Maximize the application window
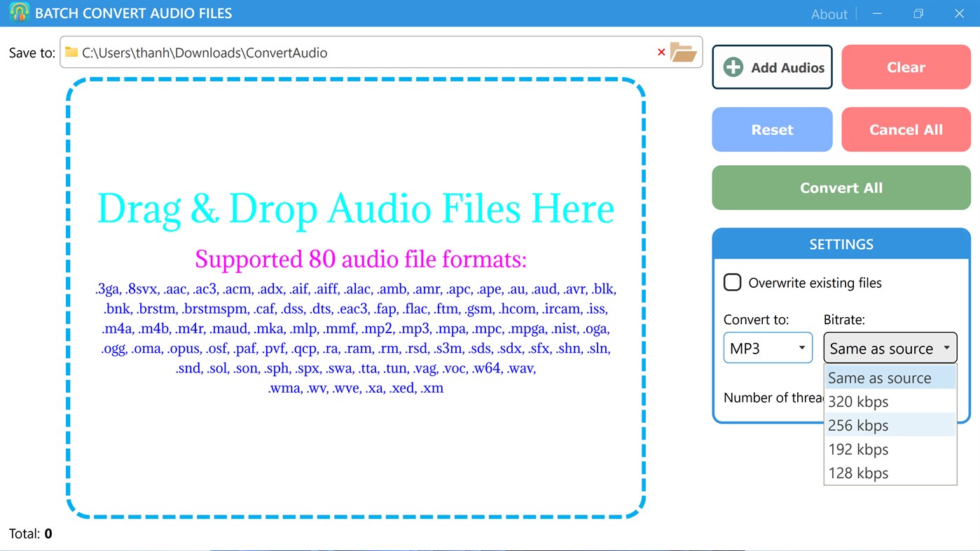The width and height of the screenshot is (980, 551). 918,13
